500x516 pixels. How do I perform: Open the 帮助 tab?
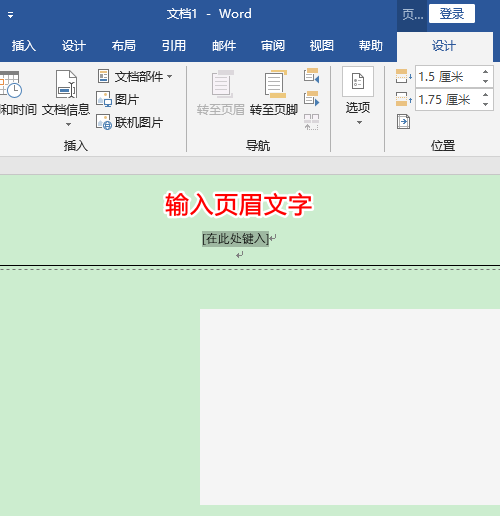[371, 46]
